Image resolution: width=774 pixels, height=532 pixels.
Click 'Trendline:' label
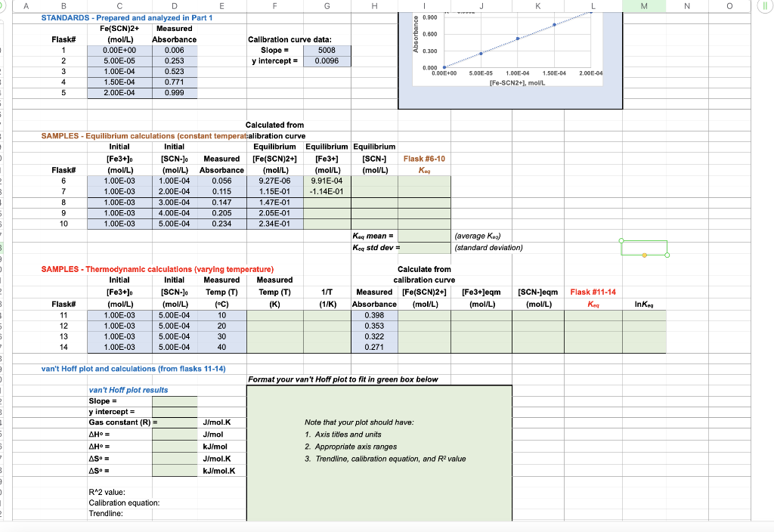106,514
